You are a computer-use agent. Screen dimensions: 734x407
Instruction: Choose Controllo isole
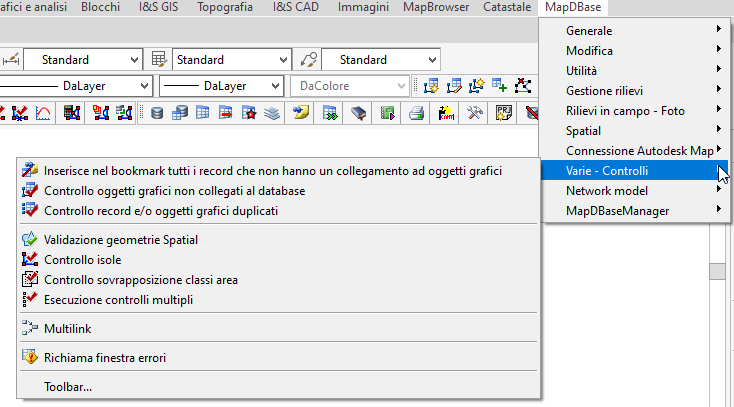coord(279,260)
